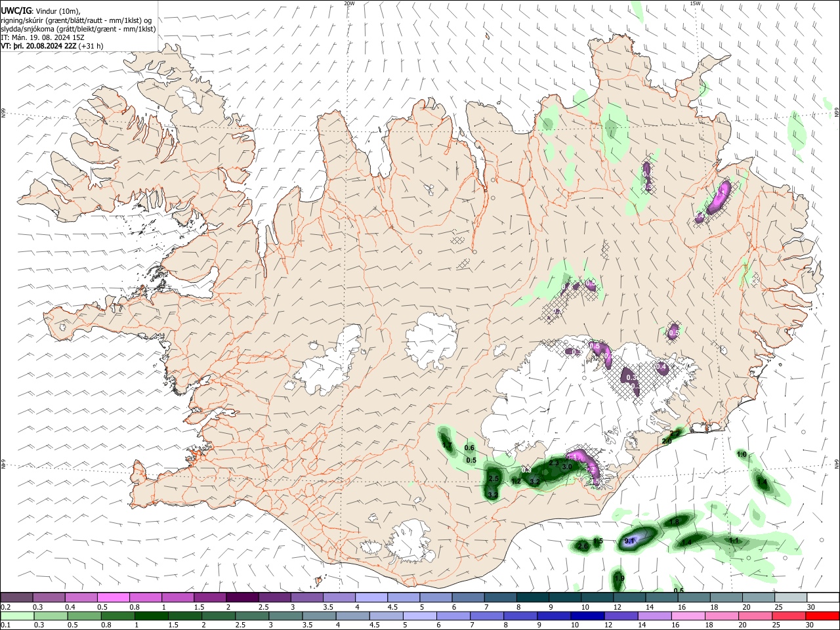Select the pale green 0.1 swatch in the lower legend row
Screen dimensions: 840x630
[16, 616]
